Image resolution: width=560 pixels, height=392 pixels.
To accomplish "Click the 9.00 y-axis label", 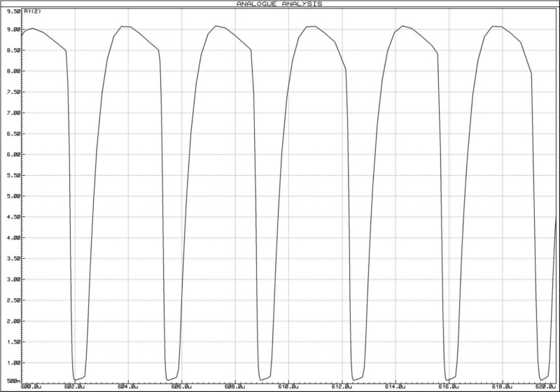I will 13,29.
